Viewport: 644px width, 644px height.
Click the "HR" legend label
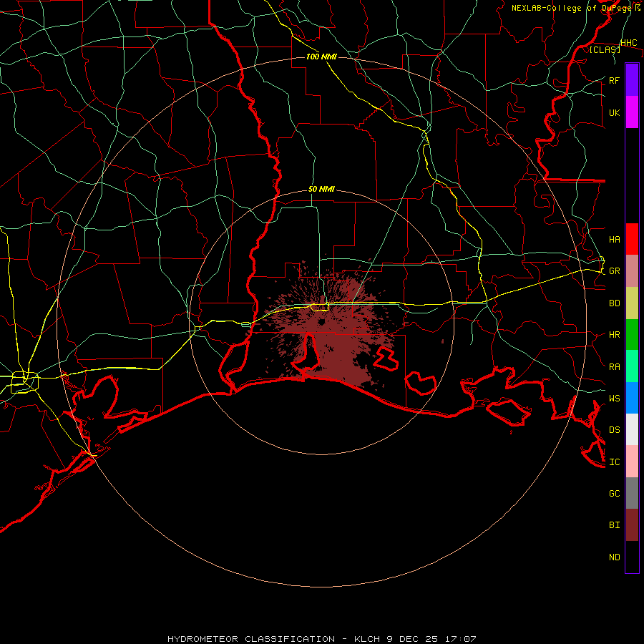[614, 335]
